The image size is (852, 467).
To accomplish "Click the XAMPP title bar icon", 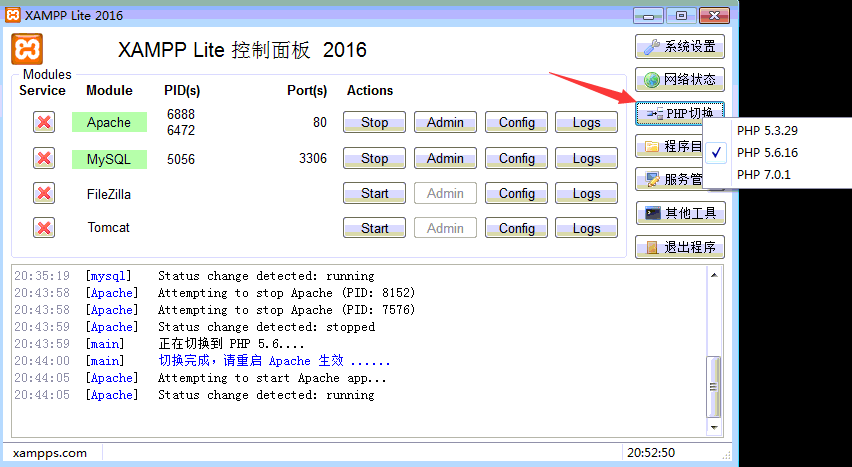I will 12,15.
